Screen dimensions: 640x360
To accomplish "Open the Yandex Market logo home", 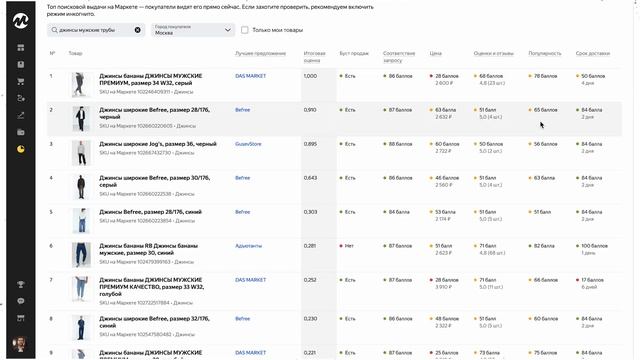I will 20,20.
